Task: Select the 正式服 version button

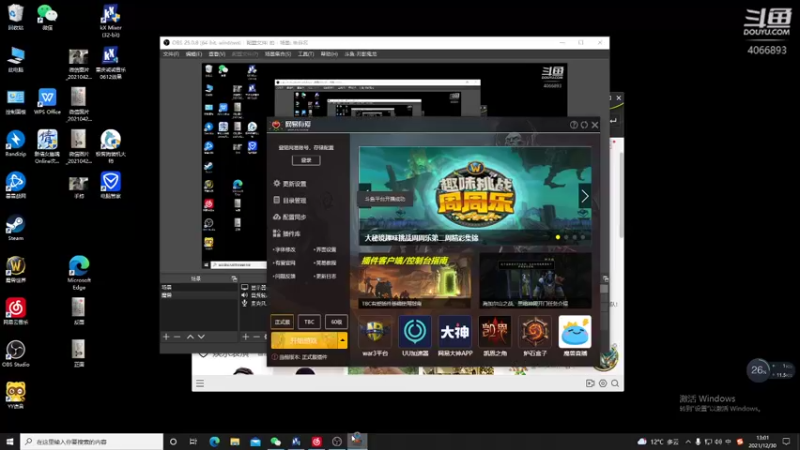Action: (x=282, y=322)
